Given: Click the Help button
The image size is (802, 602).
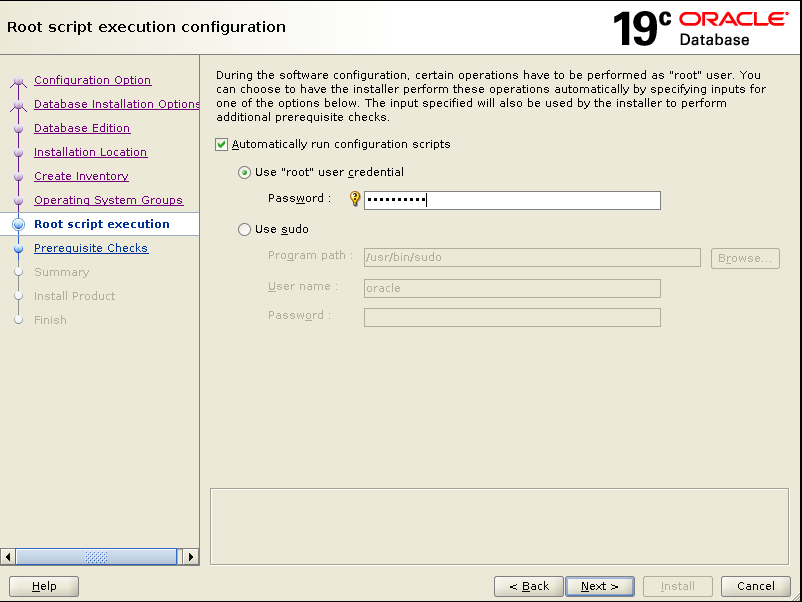Looking at the screenshot, I should pyautogui.click(x=44, y=586).
